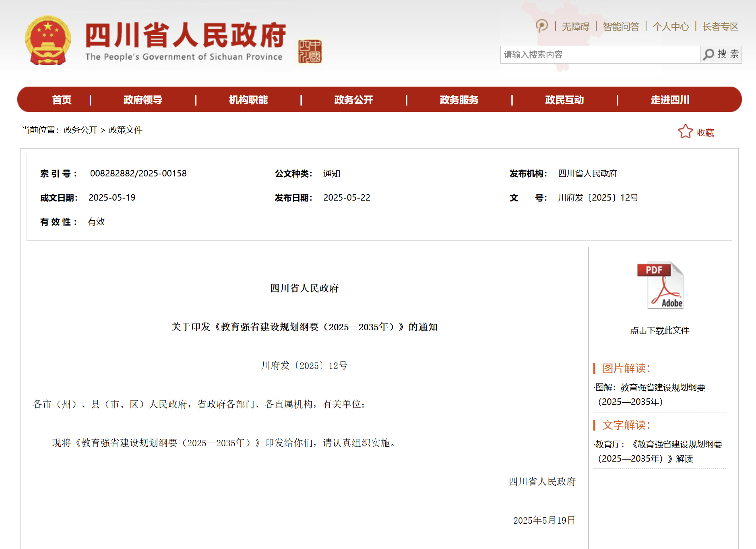756x549 pixels.
Task: Focus the search input field
Action: click(x=600, y=54)
